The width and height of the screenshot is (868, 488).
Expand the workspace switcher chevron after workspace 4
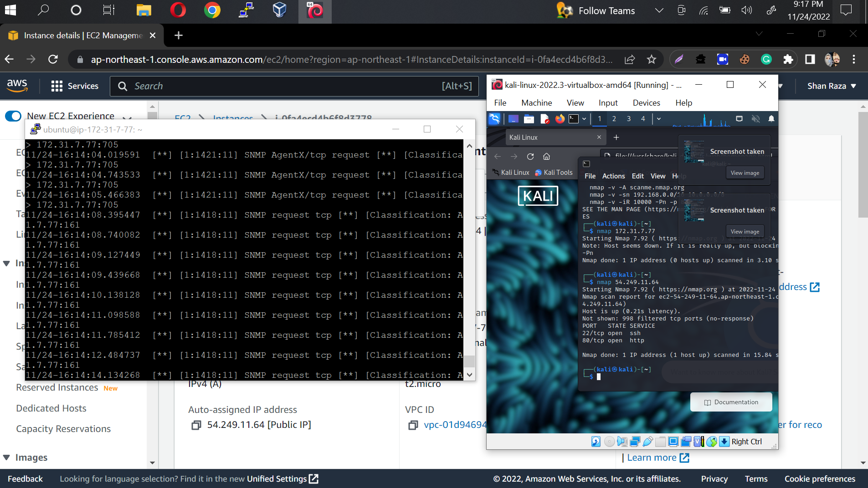click(659, 119)
